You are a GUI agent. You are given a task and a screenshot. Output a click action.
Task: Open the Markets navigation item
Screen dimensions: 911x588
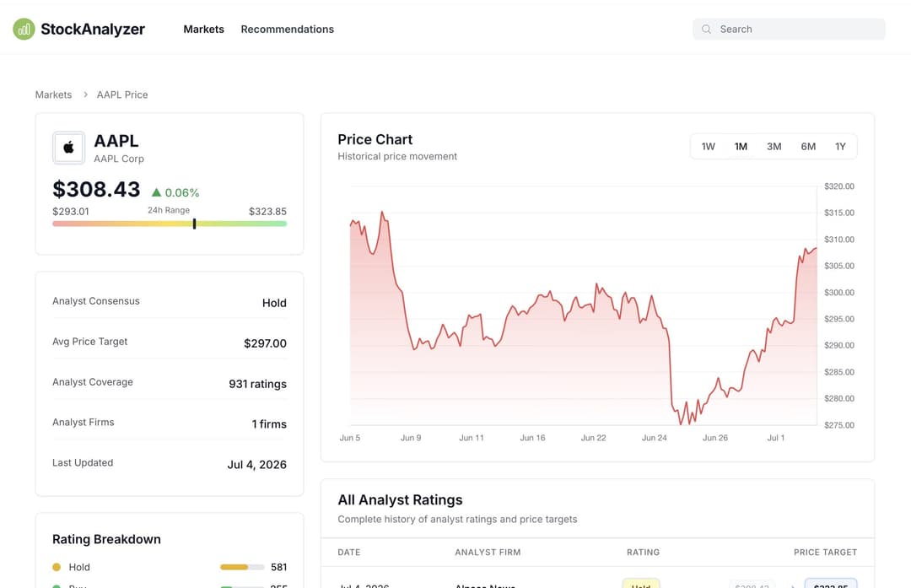coord(203,29)
